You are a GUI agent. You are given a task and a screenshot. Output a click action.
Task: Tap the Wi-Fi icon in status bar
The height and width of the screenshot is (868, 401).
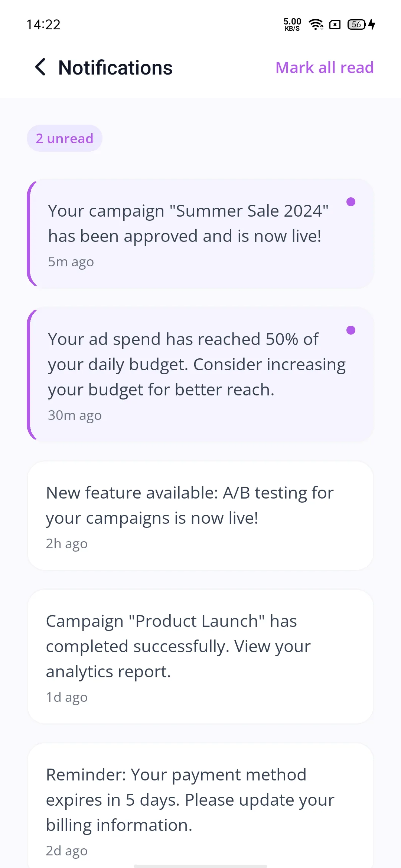tap(316, 24)
